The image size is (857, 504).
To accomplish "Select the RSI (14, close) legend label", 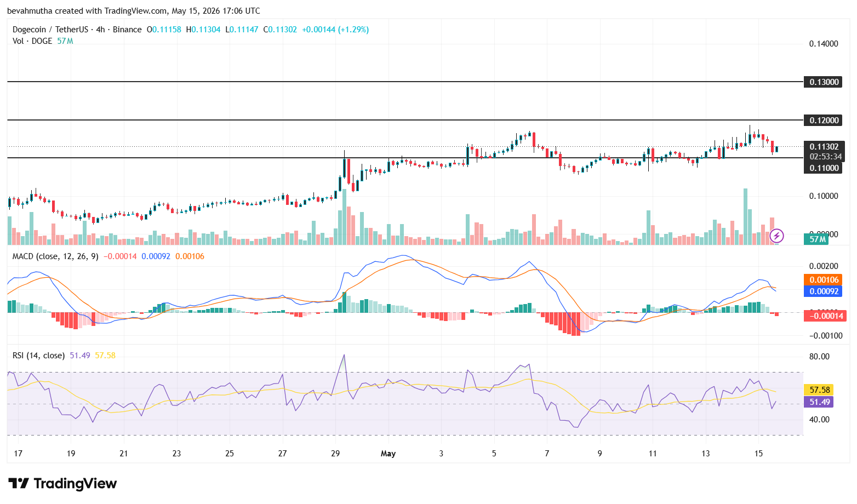I will (38, 356).
